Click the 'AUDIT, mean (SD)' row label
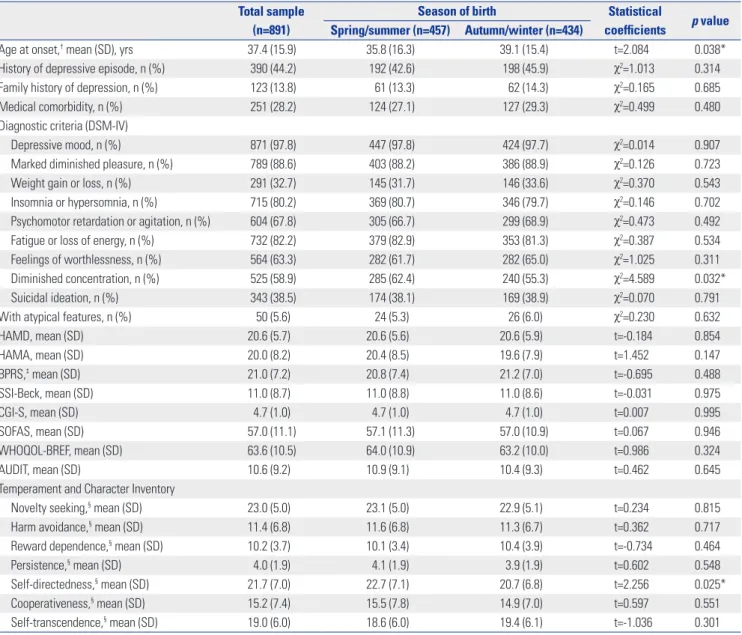Screen dimensions: 742x635 [x=40, y=470]
